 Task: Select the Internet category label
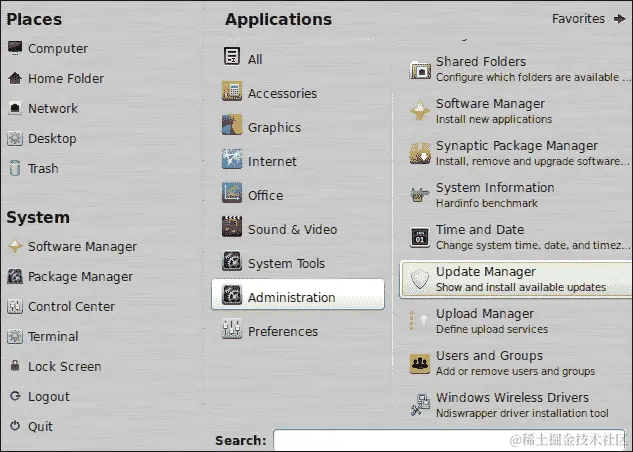tap(272, 161)
